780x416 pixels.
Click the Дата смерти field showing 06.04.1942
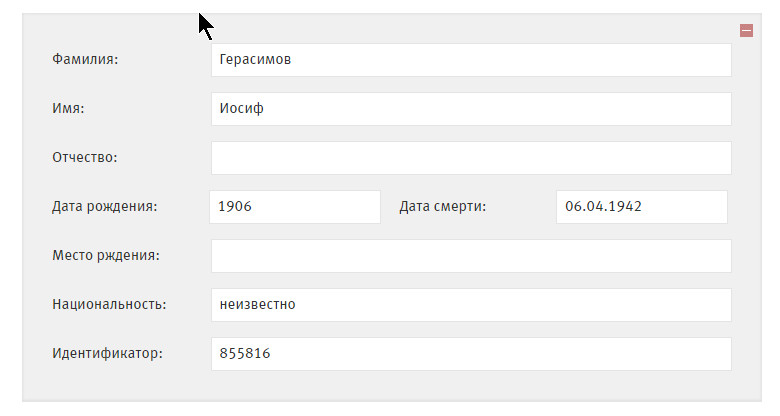(641, 207)
